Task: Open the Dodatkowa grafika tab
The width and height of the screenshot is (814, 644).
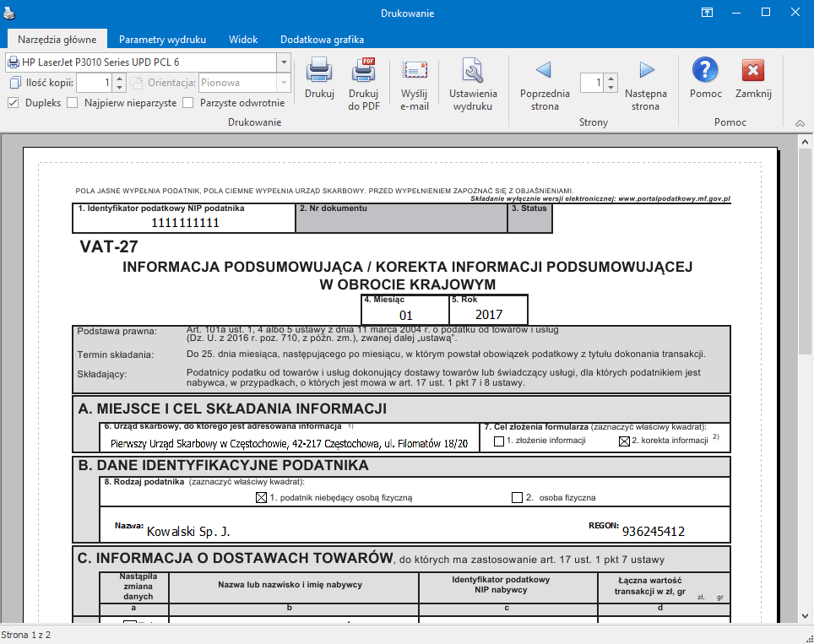Action: (322, 40)
